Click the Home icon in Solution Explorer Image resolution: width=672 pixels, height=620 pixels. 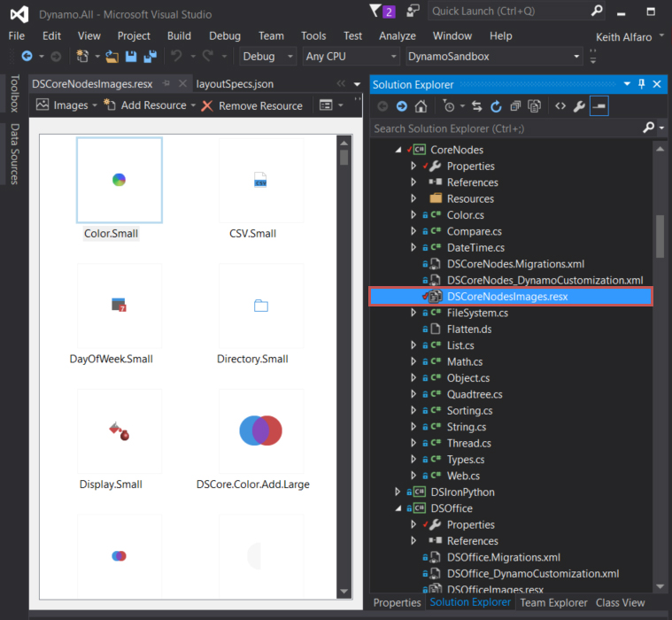point(421,106)
